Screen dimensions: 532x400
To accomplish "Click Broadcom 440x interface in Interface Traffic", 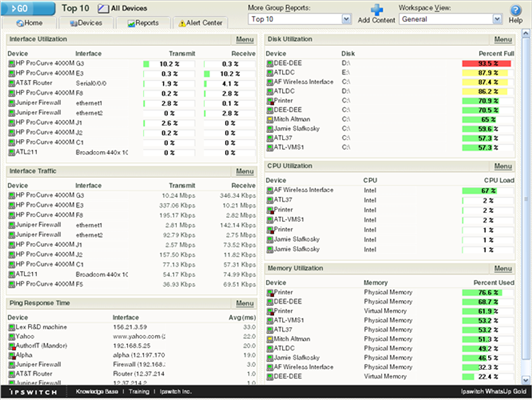I will click(101, 274).
